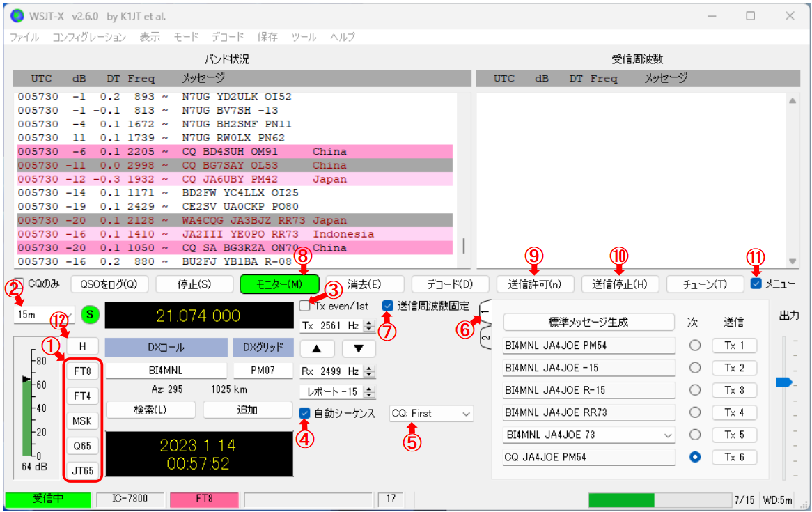Click the band activity list scrollbar

click(464, 246)
